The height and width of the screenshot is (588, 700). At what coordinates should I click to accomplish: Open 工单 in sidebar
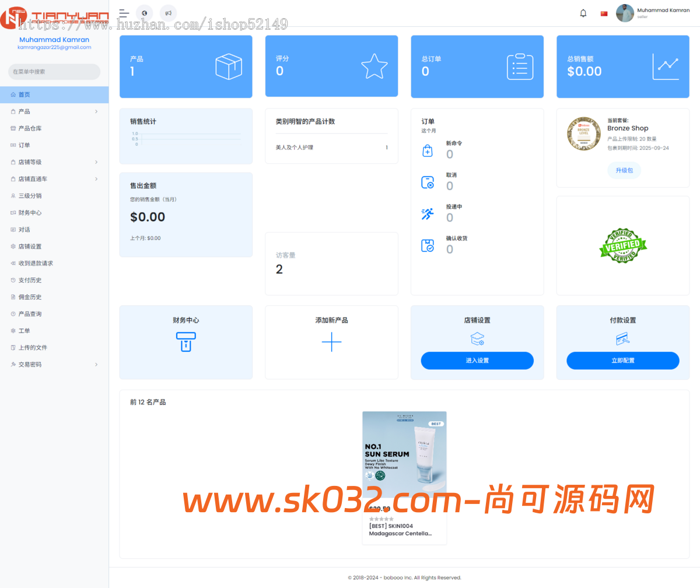coord(54,331)
